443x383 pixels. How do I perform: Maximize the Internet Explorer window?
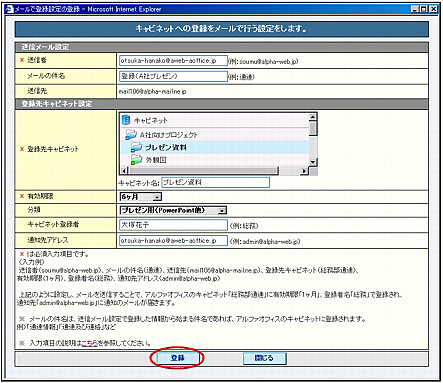[x=424, y=9]
